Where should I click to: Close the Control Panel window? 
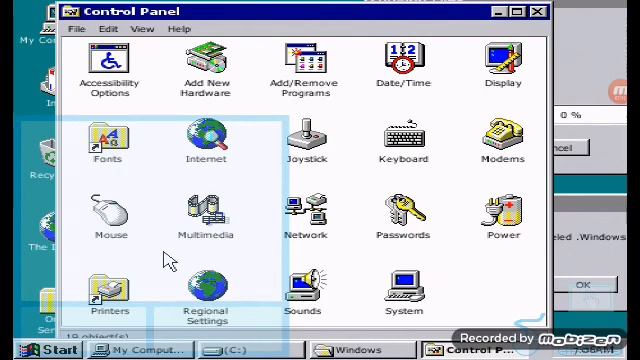click(538, 11)
